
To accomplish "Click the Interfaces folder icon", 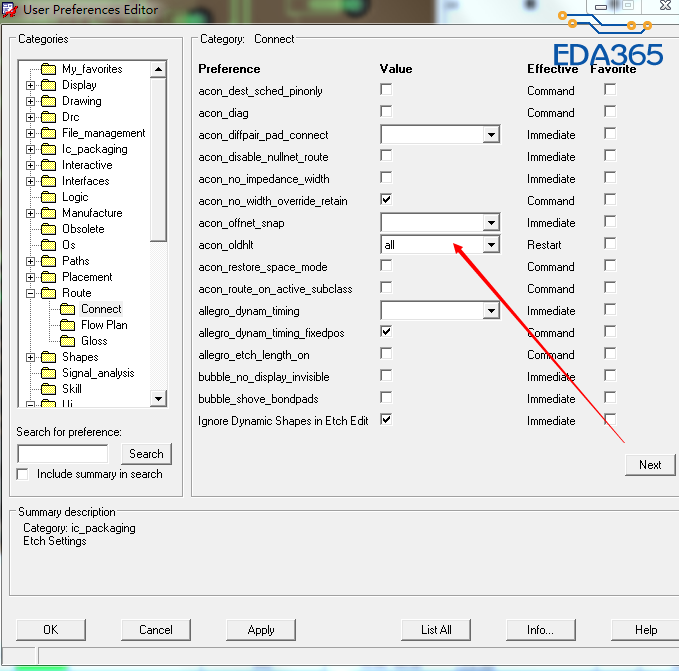I will (x=48, y=181).
